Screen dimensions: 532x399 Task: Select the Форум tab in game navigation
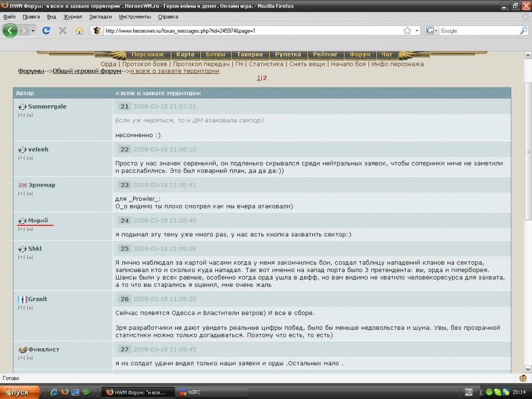pos(359,54)
